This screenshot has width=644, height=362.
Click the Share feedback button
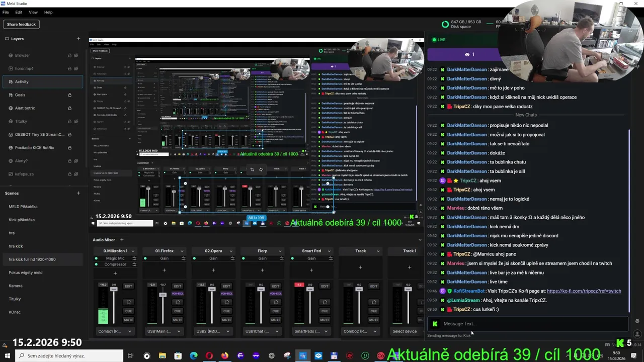coord(21,24)
